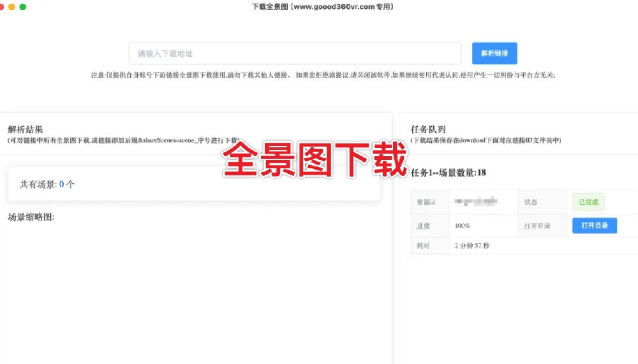Select the green 已完成 status tag

pyautogui.click(x=588, y=202)
